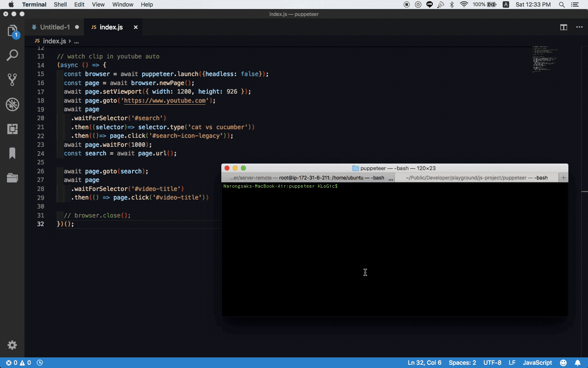Change language mode by clicking JavaScript
Viewport: 588px width, 368px height.
[537, 363]
